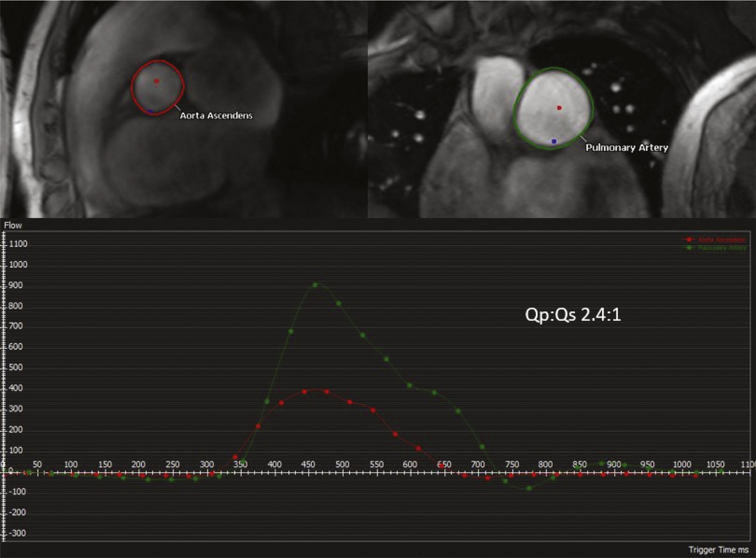Click blue marker at pulmonary artery bottom
The height and width of the screenshot is (558, 756).
point(554,141)
